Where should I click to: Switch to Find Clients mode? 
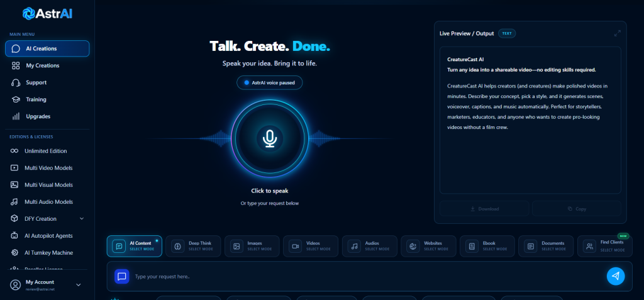[605, 246]
